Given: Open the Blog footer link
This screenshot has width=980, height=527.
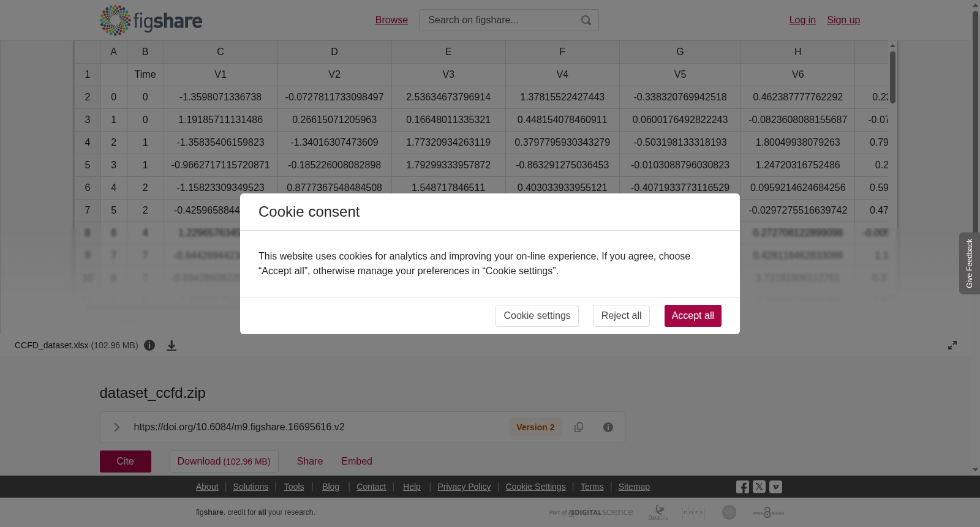Looking at the screenshot, I should 331,487.
